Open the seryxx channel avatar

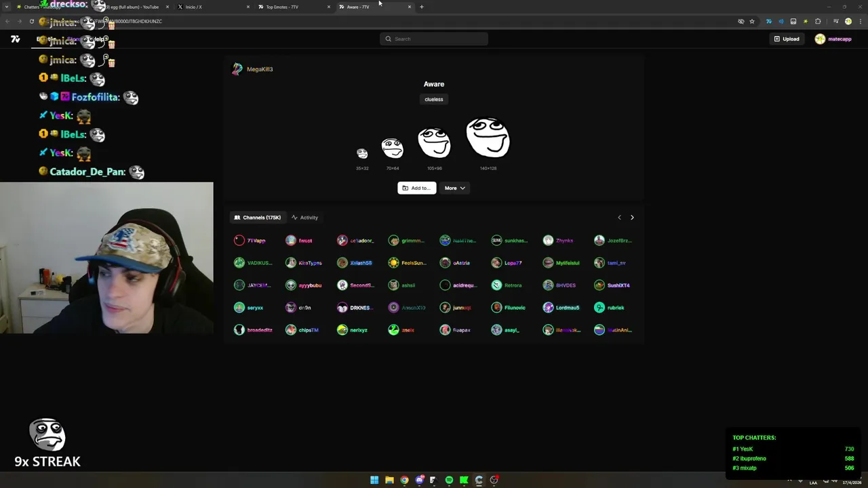click(239, 308)
